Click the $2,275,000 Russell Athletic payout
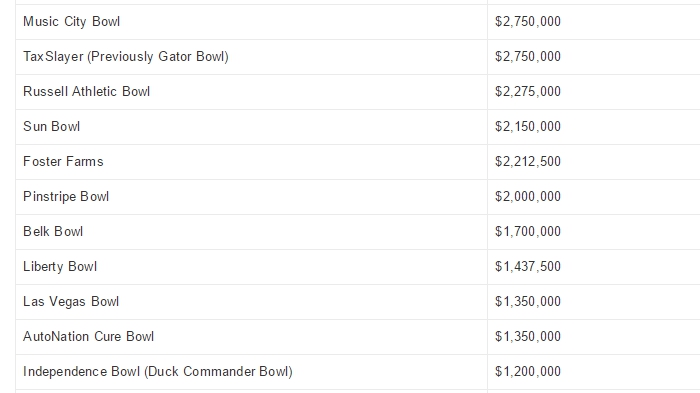This screenshot has width=700, height=393. 528,92
